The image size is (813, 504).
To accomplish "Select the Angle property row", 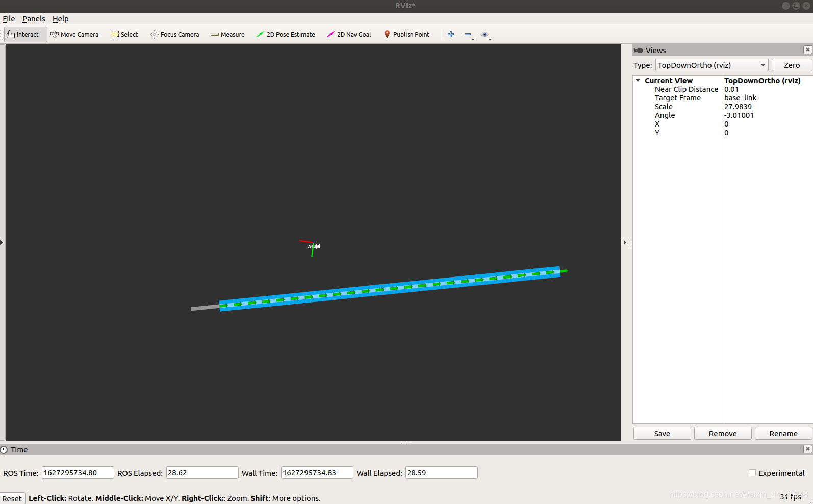I will click(723, 115).
